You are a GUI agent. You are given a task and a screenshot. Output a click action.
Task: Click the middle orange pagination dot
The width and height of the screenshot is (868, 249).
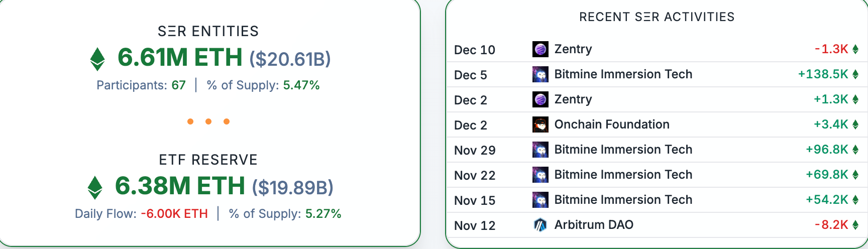click(x=208, y=121)
